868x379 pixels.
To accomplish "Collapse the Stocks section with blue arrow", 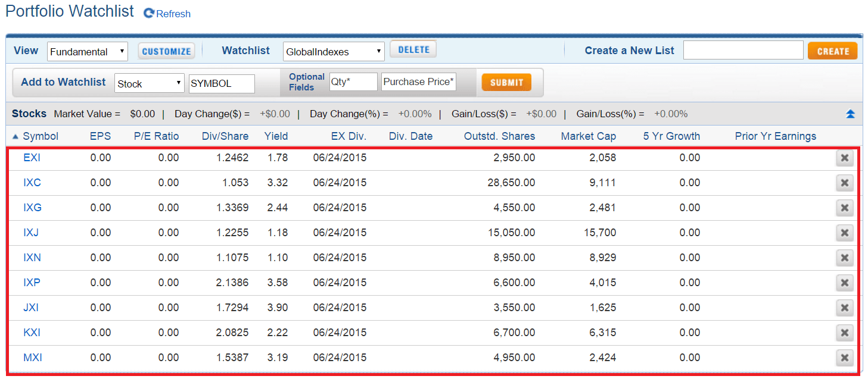I will pos(850,114).
